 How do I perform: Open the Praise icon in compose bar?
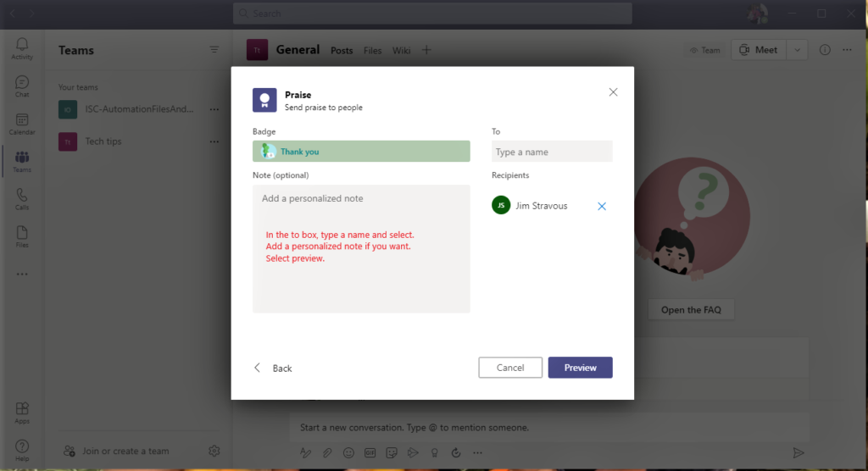click(435, 452)
